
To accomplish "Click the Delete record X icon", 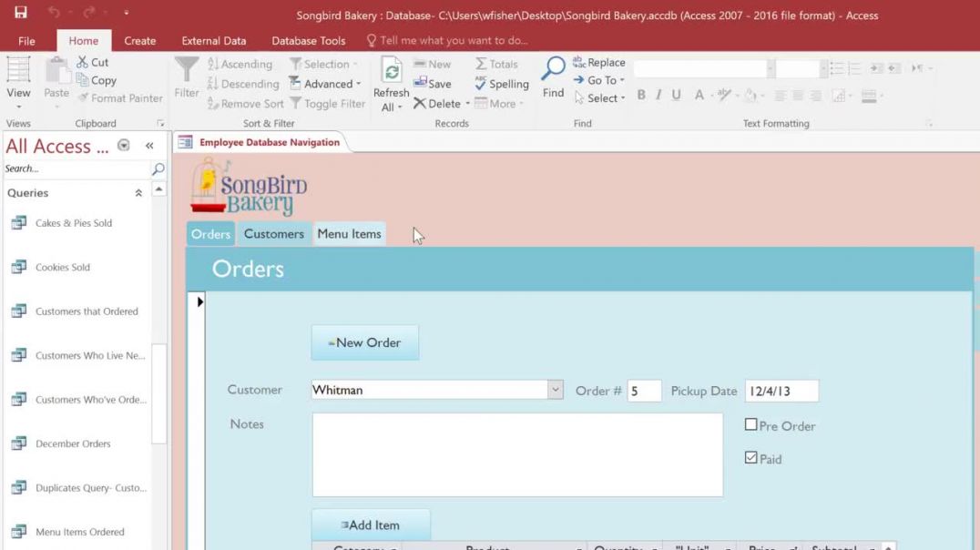I will point(419,104).
